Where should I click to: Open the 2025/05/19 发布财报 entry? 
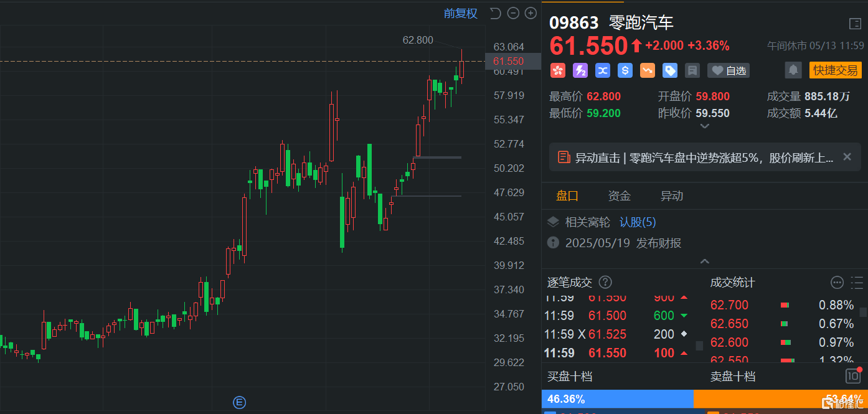click(623, 243)
